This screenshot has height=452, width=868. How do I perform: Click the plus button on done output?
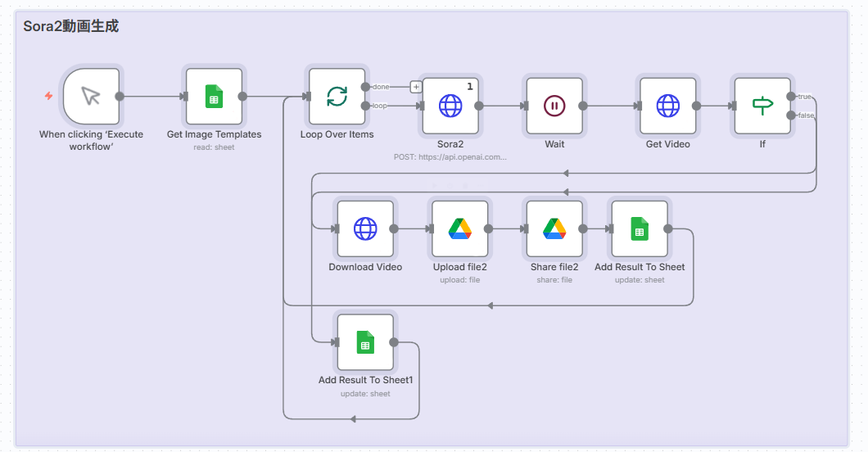click(416, 86)
